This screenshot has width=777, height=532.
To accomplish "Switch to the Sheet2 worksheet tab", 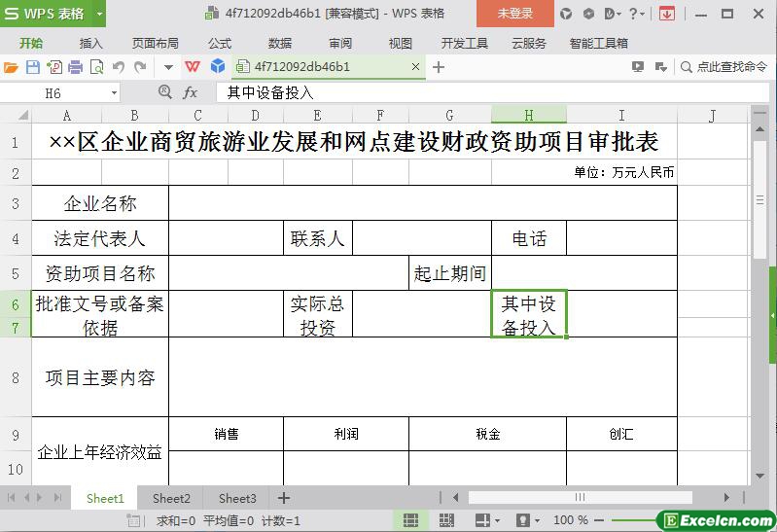I will click(x=171, y=498).
